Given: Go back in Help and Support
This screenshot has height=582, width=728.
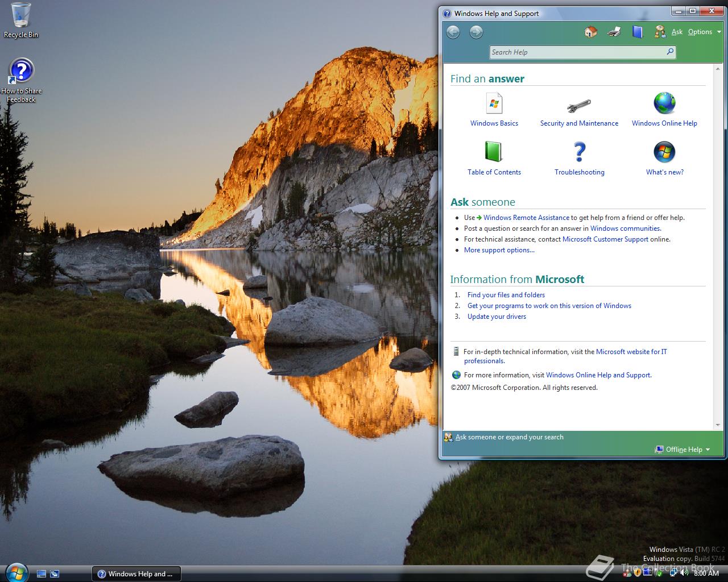Looking at the screenshot, I should point(453,32).
